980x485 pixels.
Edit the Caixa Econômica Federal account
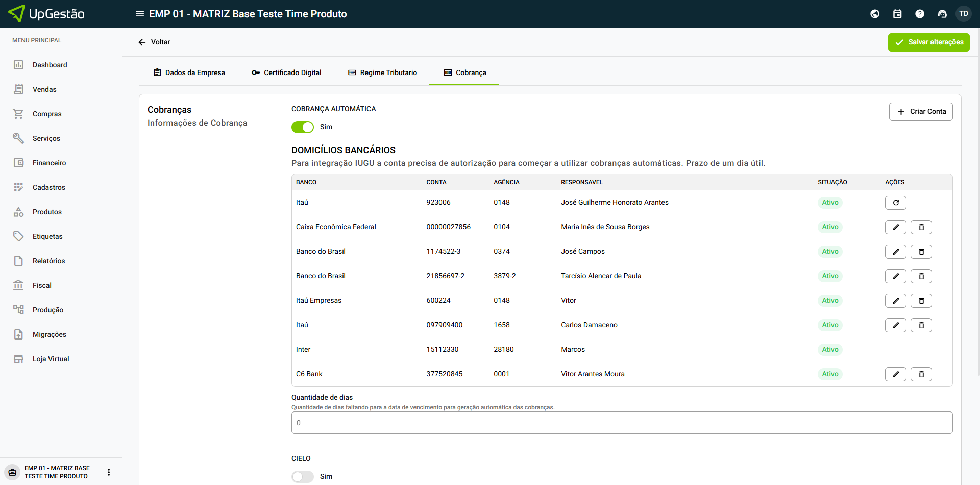pos(895,227)
